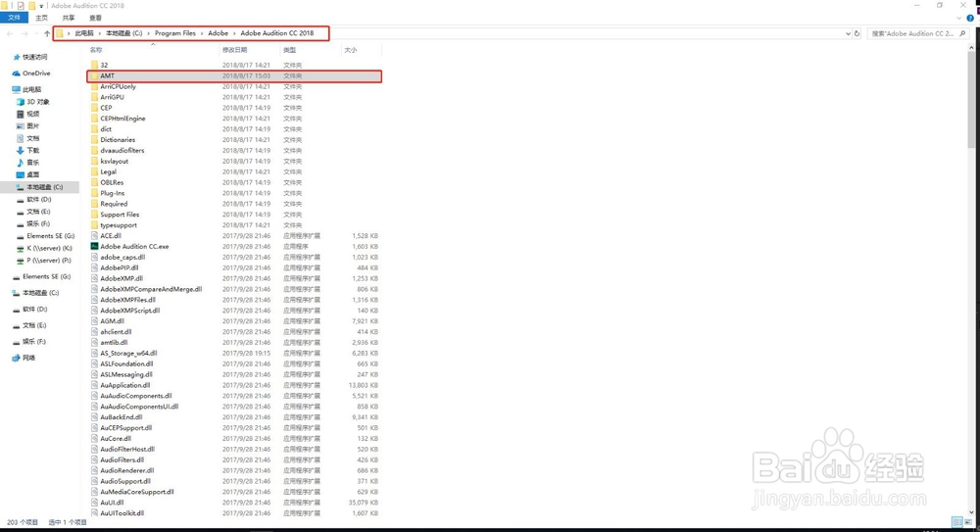Open the blue help question-mark icon

tap(970, 19)
